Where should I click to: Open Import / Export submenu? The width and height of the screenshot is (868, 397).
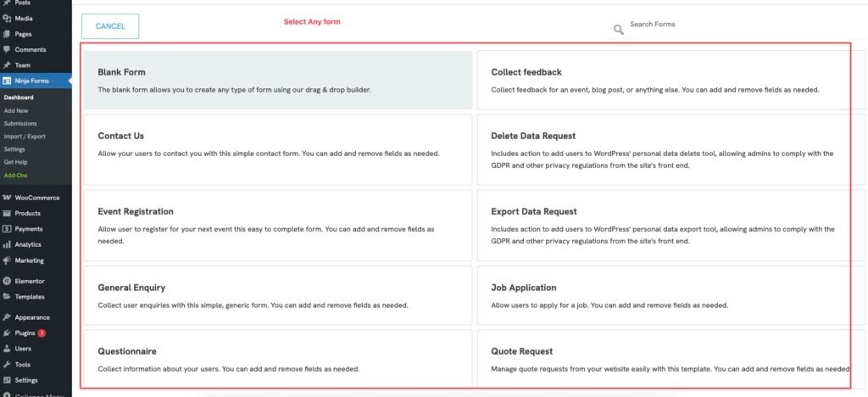click(x=25, y=137)
